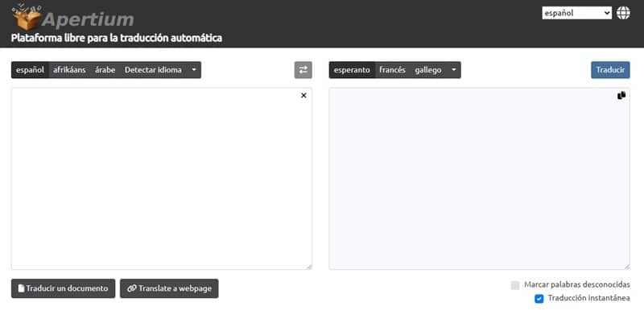This screenshot has height=315, width=644.
Task: Select francés as target language
Action: [392, 70]
